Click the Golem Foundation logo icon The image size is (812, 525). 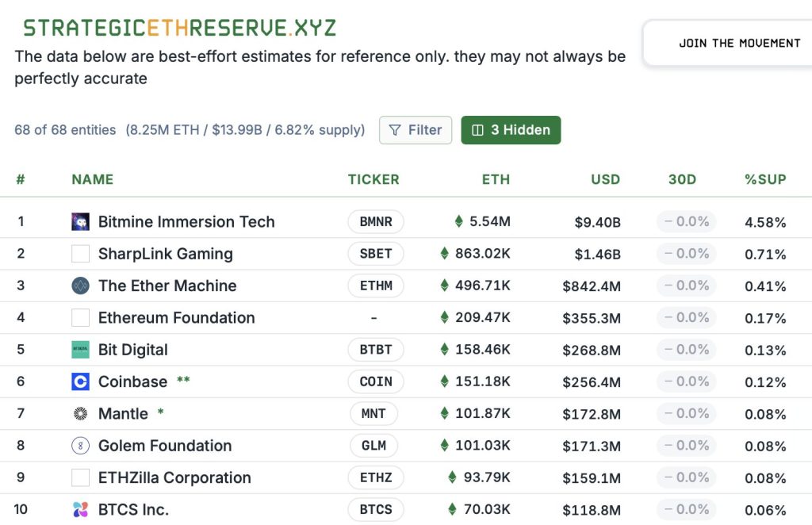tap(80, 445)
